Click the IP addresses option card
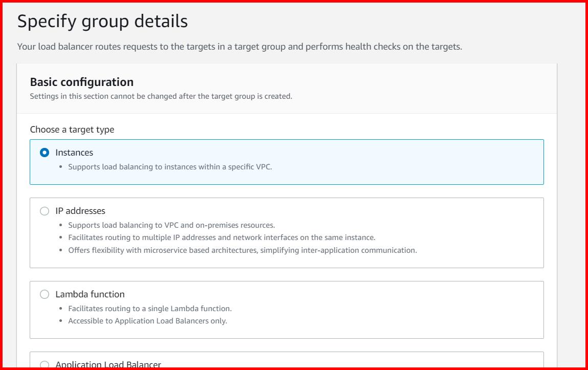The image size is (588, 370). [x=288, y=232]
